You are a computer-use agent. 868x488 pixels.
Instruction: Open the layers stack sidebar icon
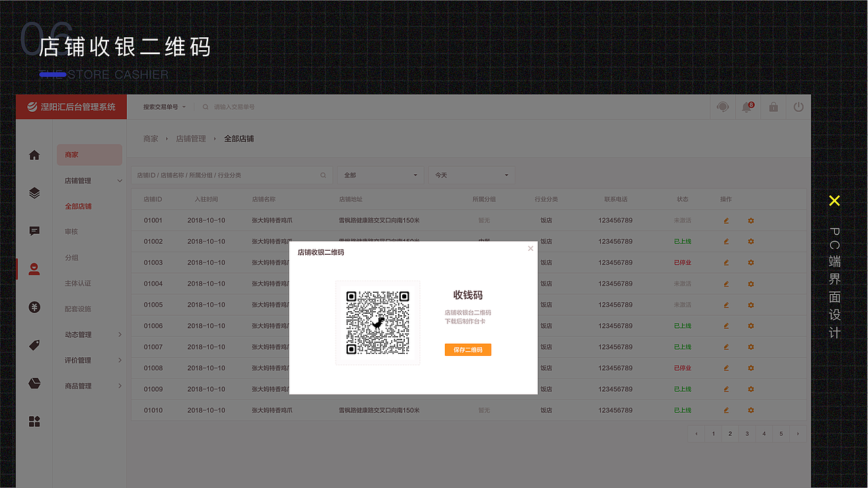point(35,193)
